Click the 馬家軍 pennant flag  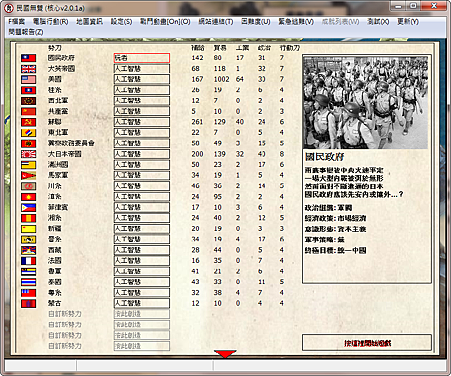click(x=28, y=175)
